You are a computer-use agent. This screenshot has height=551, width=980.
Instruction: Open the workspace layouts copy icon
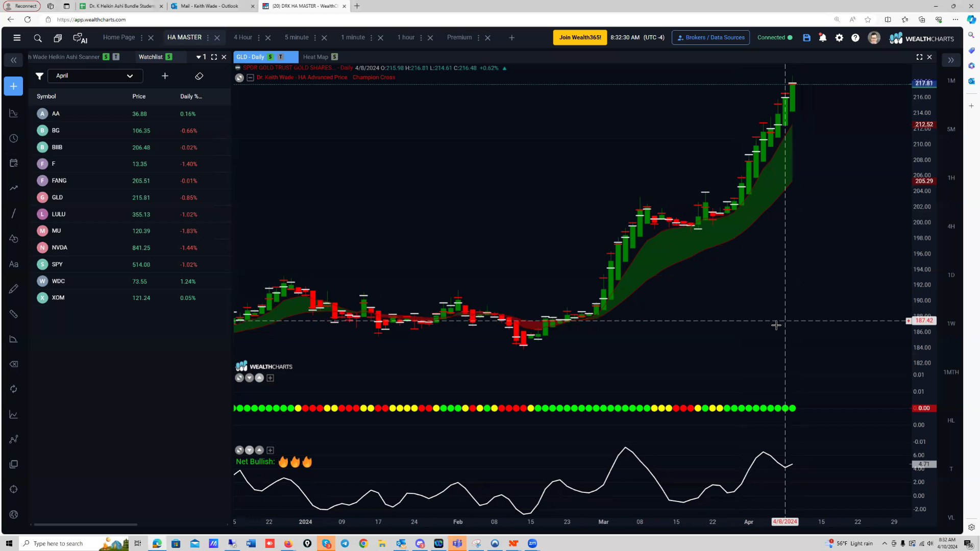58,38
